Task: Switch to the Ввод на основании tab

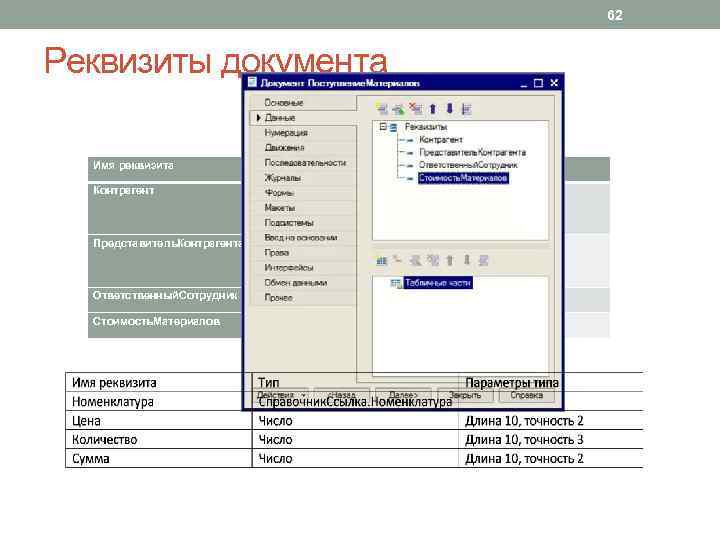Action: tap(301, 238)
